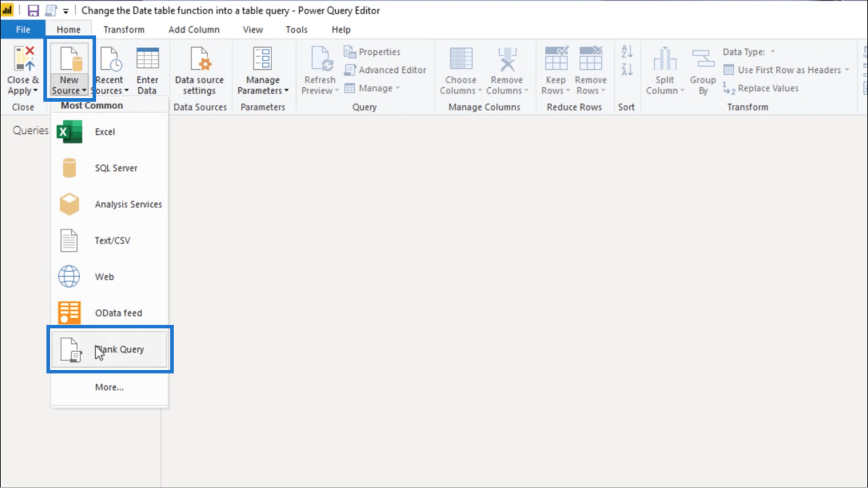Open query Properties
Image resolution: width=868 pixels, height=488 pixels.
tap(372, 52)
